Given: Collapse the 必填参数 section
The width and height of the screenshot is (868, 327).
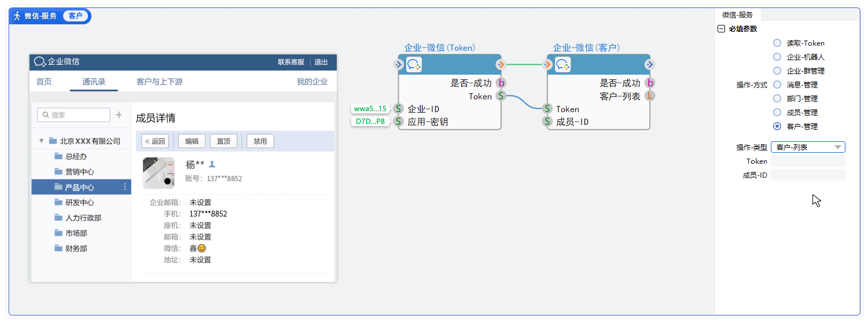Looking at the screenshot, I should click(721, 29).
